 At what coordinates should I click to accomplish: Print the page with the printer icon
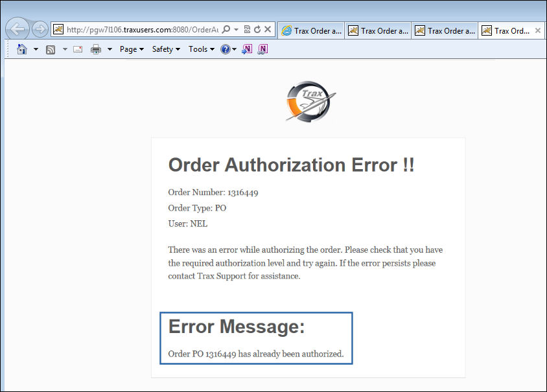coord(95,49)
